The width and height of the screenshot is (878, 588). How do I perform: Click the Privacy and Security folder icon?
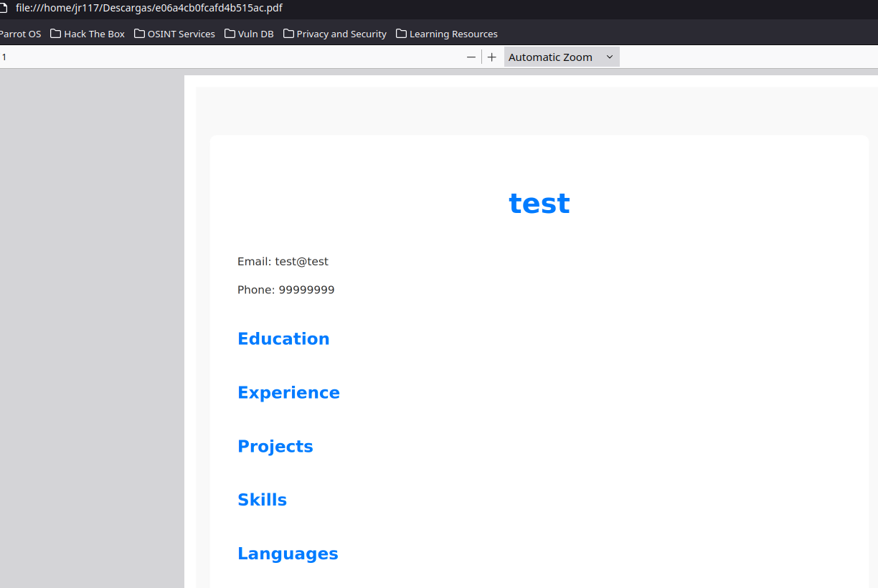(288, 34)
